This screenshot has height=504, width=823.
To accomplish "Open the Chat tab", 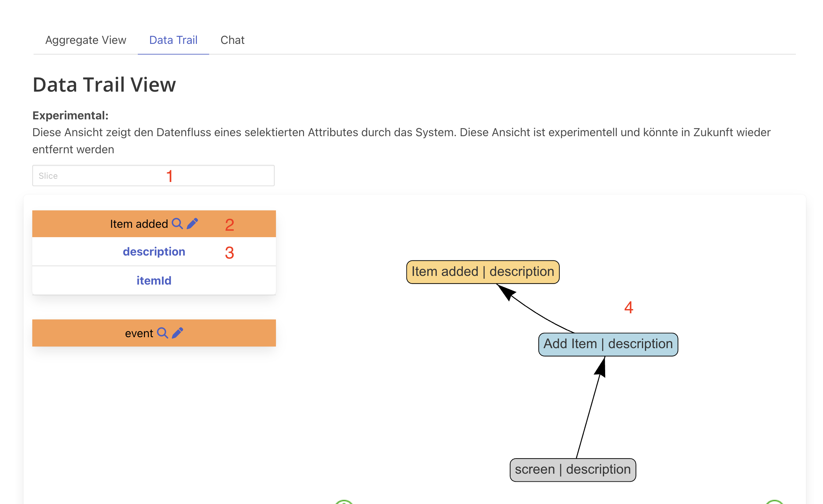I will 232,40.
